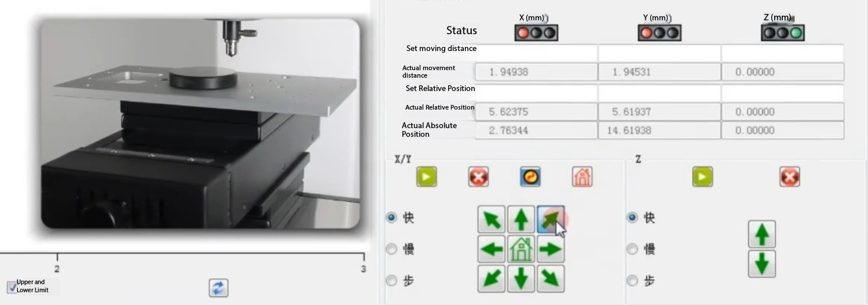Click the X (mm) status indicator lights

click(x=536, y=32)
